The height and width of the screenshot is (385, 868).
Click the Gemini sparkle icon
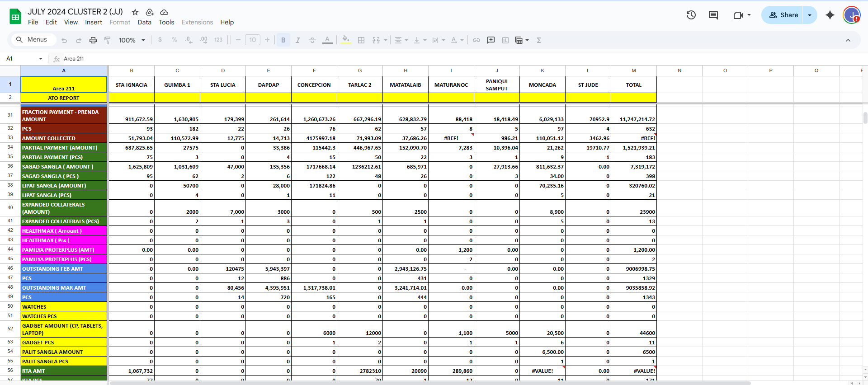(x=830, y=15)
